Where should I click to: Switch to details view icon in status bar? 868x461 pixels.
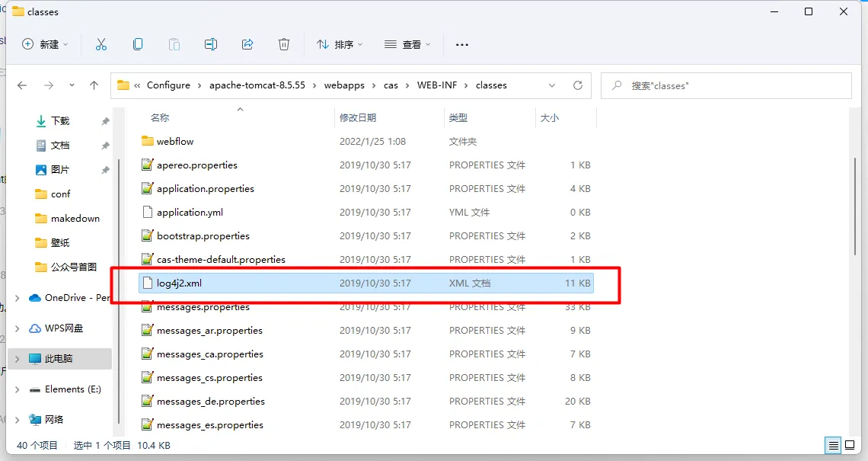pos(833,446)
